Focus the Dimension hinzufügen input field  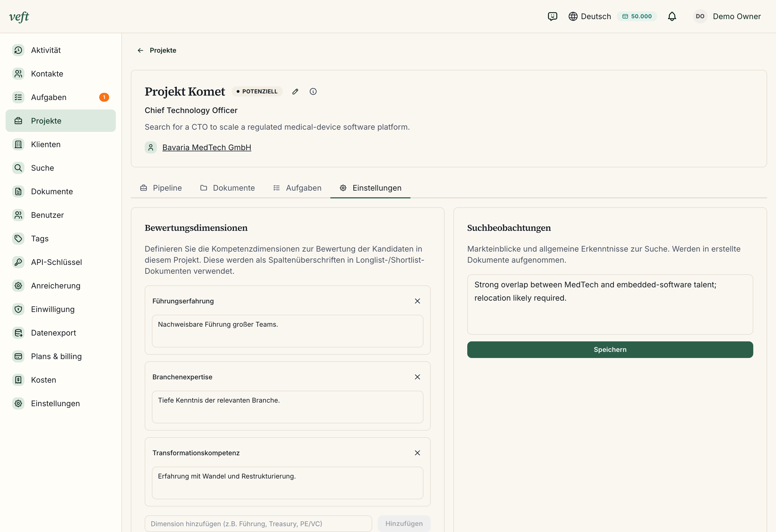(258, 523)
